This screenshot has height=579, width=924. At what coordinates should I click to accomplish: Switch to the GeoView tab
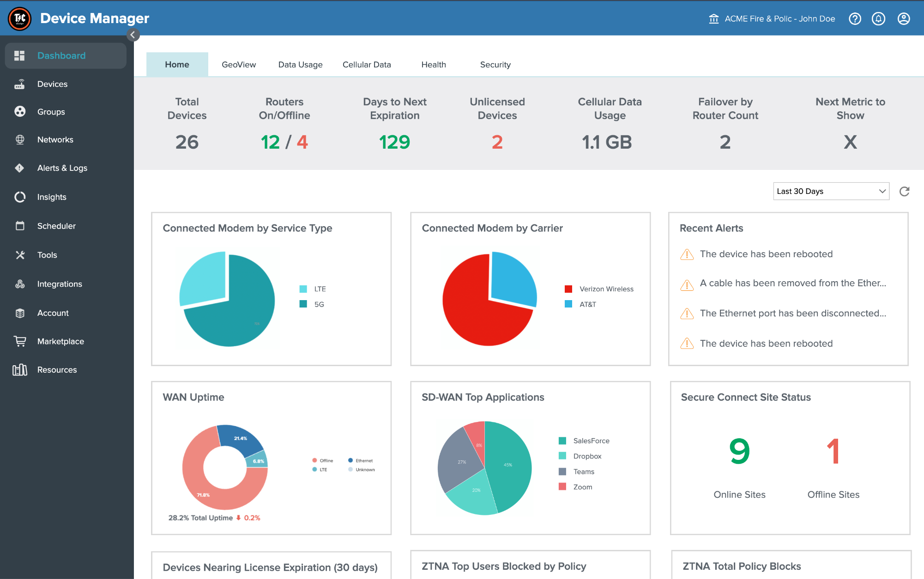pos(239,65)
